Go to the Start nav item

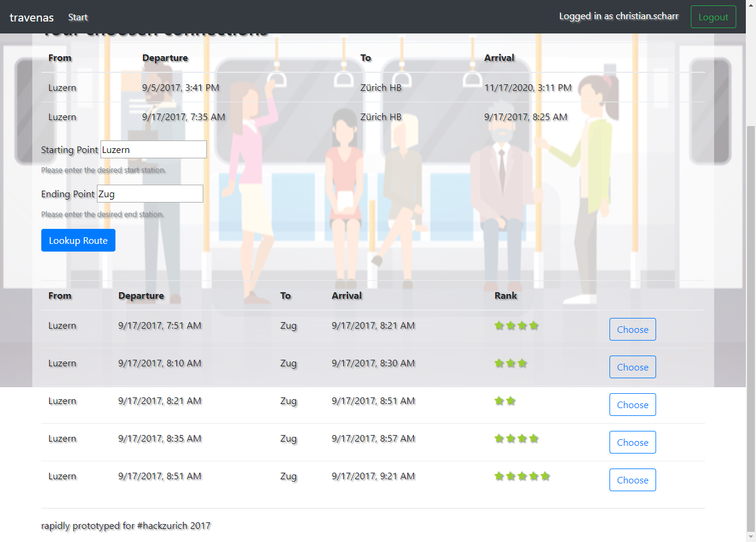click(78, 17)
